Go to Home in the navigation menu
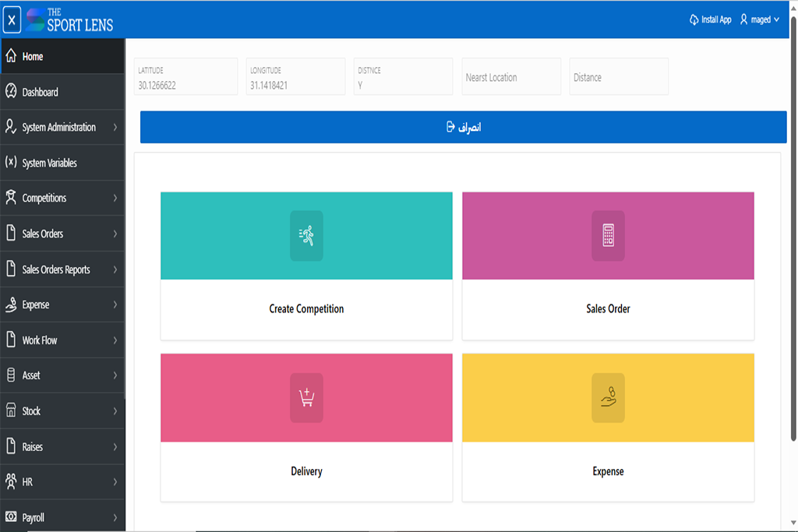 pyautogui.click(x=33, y=57)
